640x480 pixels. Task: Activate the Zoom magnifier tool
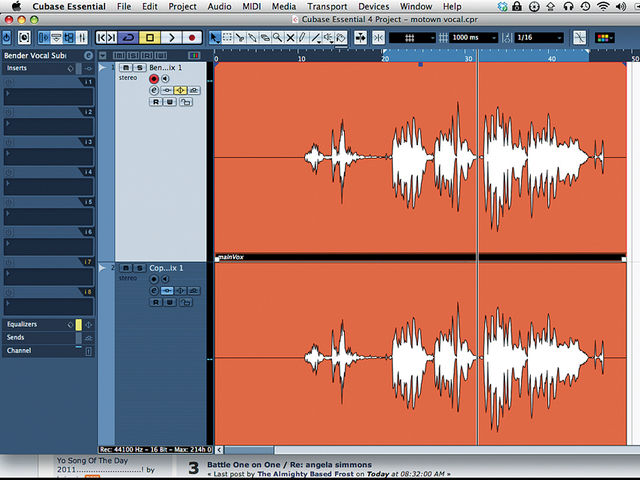(278, 38)
